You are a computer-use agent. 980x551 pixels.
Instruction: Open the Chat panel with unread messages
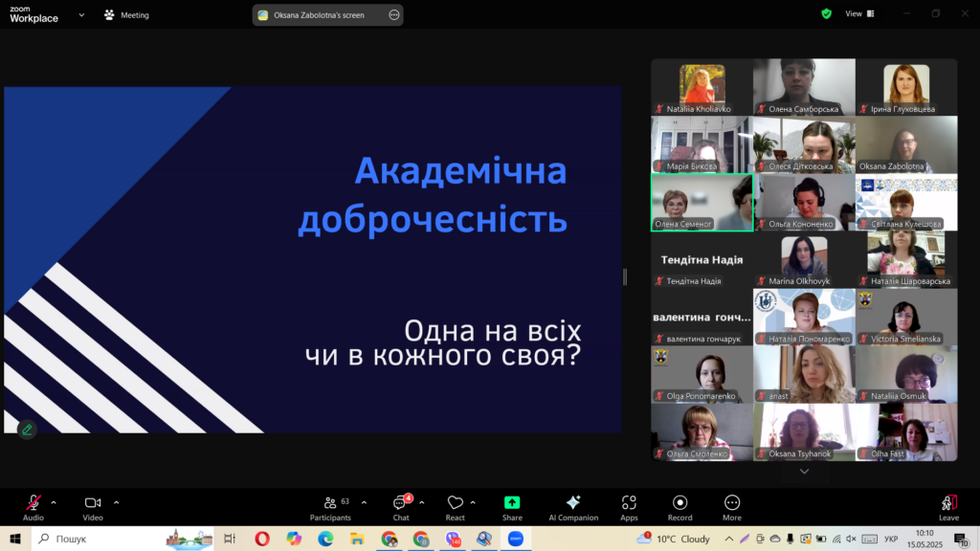(401, 507)
